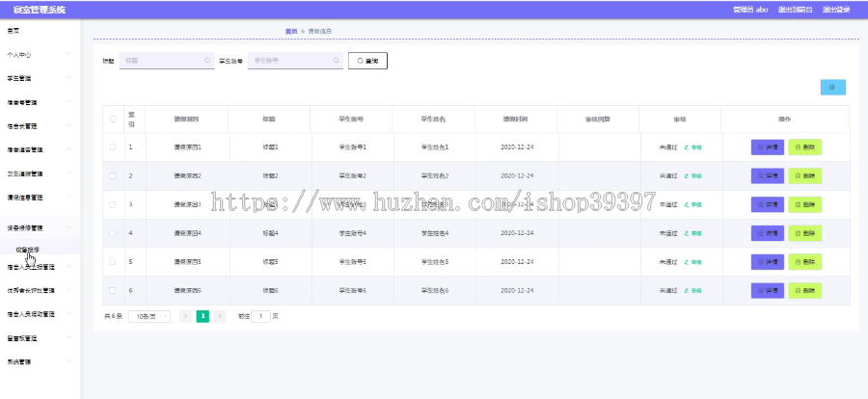This screenshot has width=868, height=399.
Task: Check the checkbox for row 2
Action: tap(113, 176)
